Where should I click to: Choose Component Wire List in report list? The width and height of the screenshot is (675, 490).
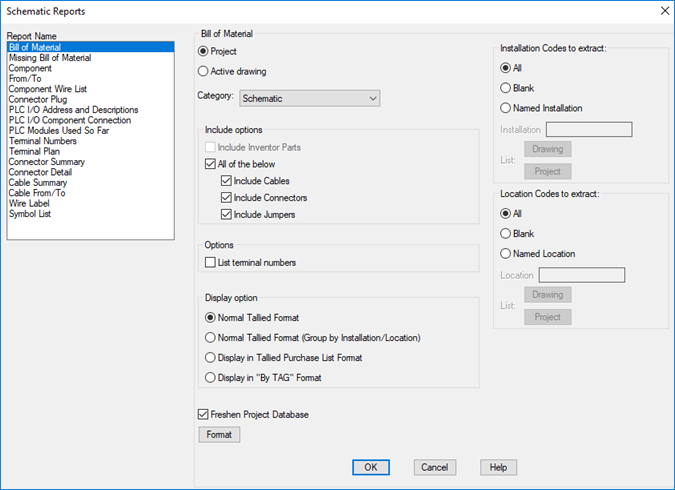pyautogui.click(x=48, y=89)
